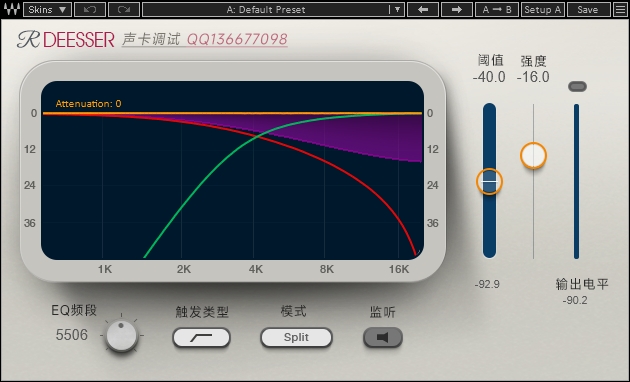Load next preset with right arrow
630x382 pixels.
tap(456, 10)
